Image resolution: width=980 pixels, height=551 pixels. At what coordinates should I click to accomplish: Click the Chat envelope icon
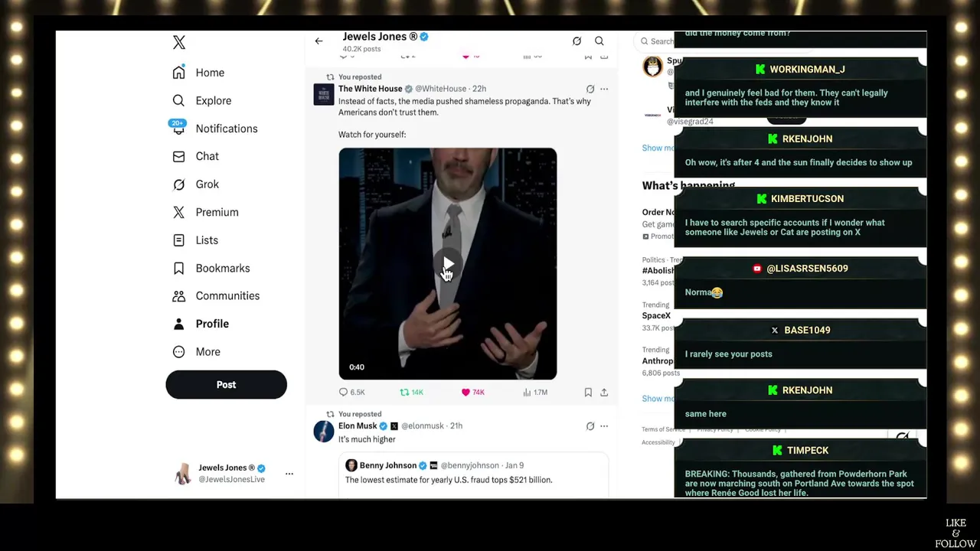pos(178,156)
